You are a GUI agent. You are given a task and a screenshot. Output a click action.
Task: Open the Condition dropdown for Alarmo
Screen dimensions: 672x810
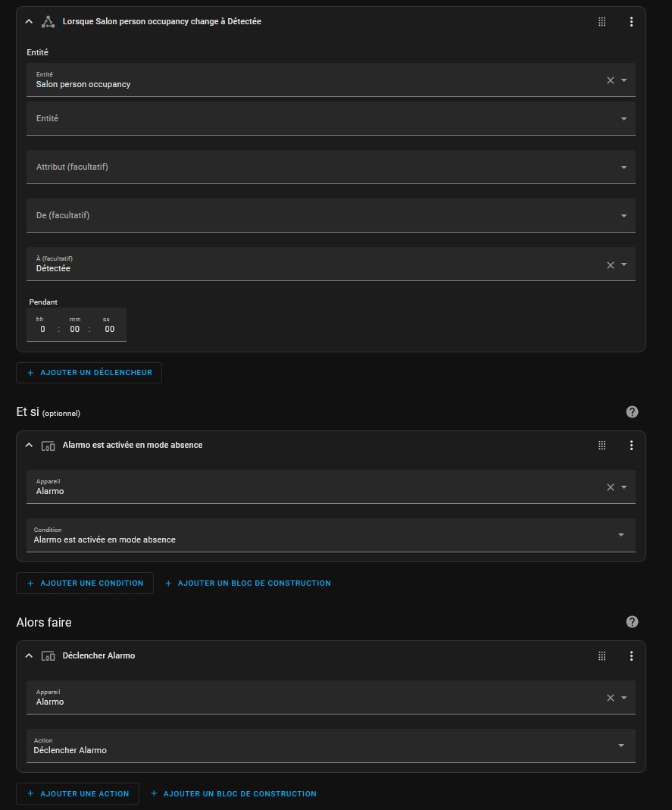click(330, 535)
